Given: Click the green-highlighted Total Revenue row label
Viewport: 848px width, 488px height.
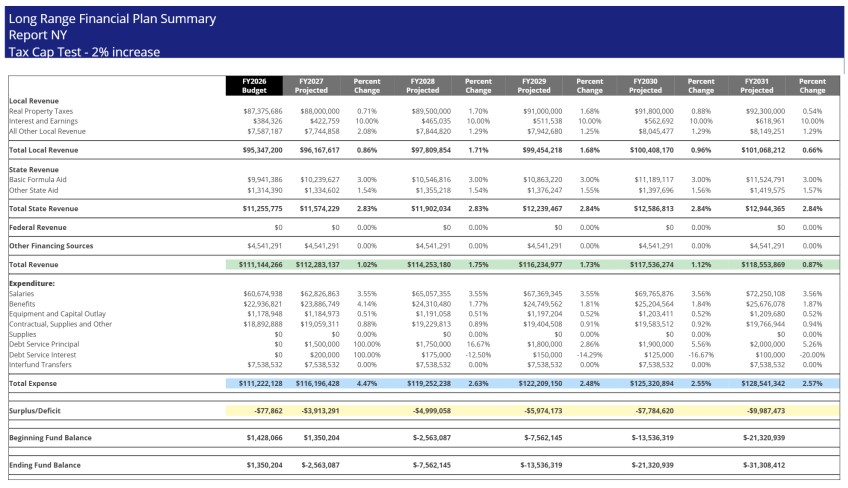Looking at the screenshot, I should coord(33,265).
